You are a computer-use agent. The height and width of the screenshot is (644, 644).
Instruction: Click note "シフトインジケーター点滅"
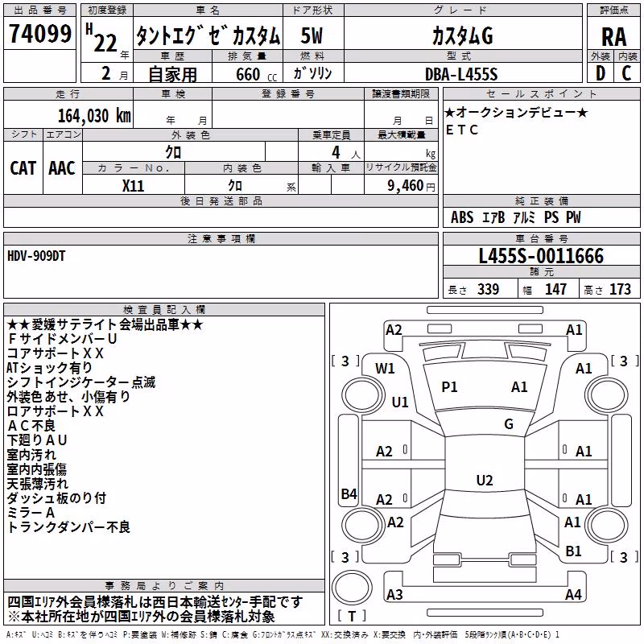81,382
